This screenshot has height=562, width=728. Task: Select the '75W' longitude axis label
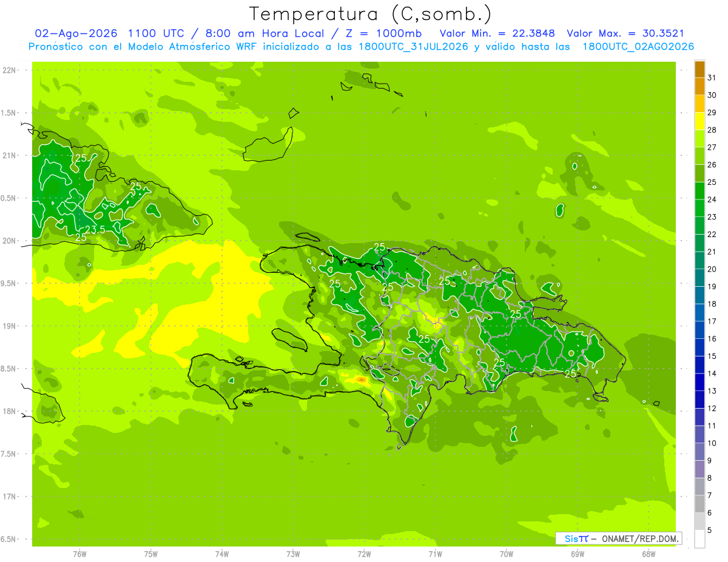tap(150, 554)
